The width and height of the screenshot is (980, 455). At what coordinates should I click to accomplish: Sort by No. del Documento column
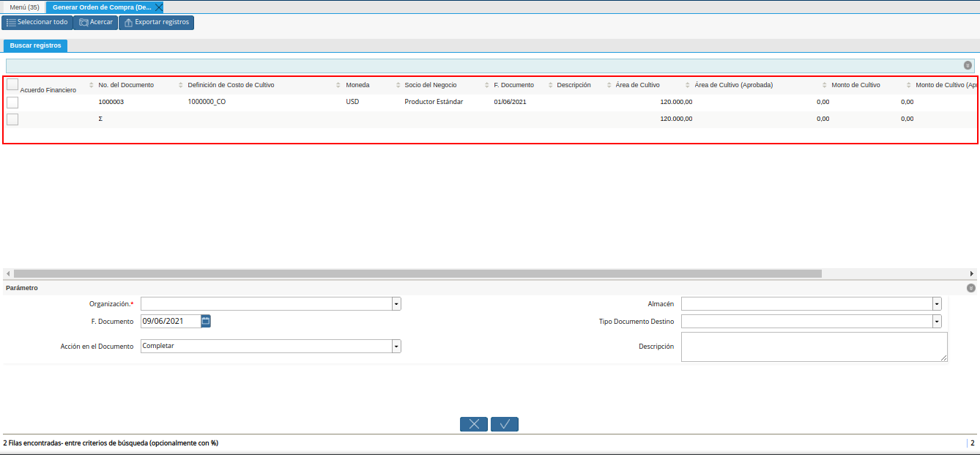[x=126, y=85]
